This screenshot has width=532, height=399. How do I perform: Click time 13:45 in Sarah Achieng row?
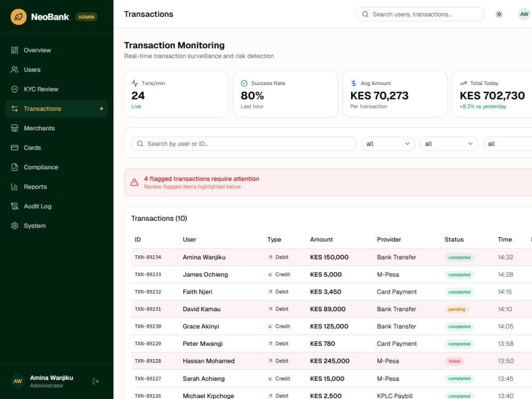coord(505,379)
